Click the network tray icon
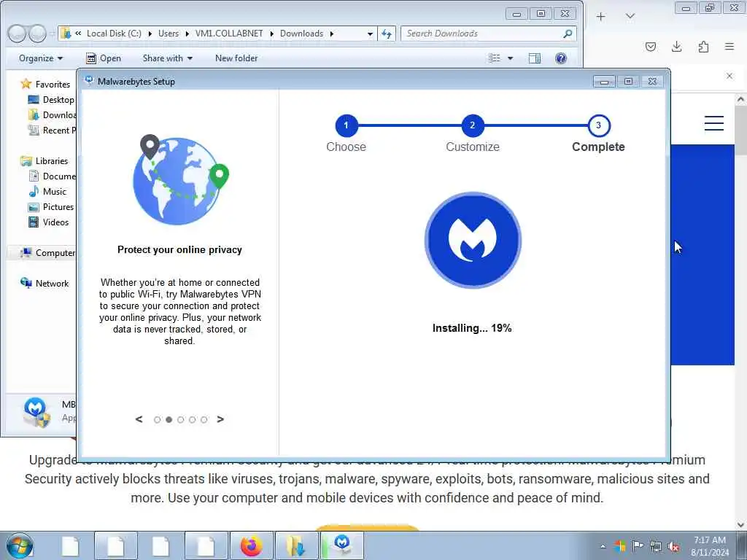This screenshot has width=747, height=560. pos(656,546)
